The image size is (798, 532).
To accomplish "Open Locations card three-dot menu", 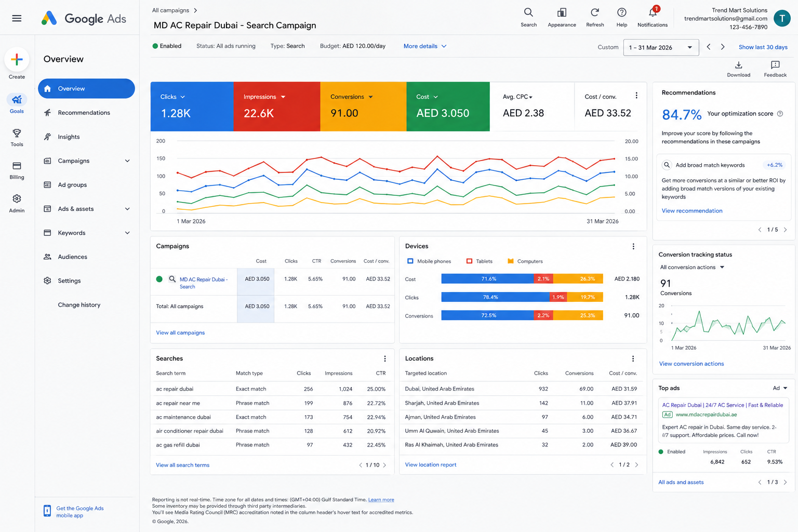I will tap(633, 358).
